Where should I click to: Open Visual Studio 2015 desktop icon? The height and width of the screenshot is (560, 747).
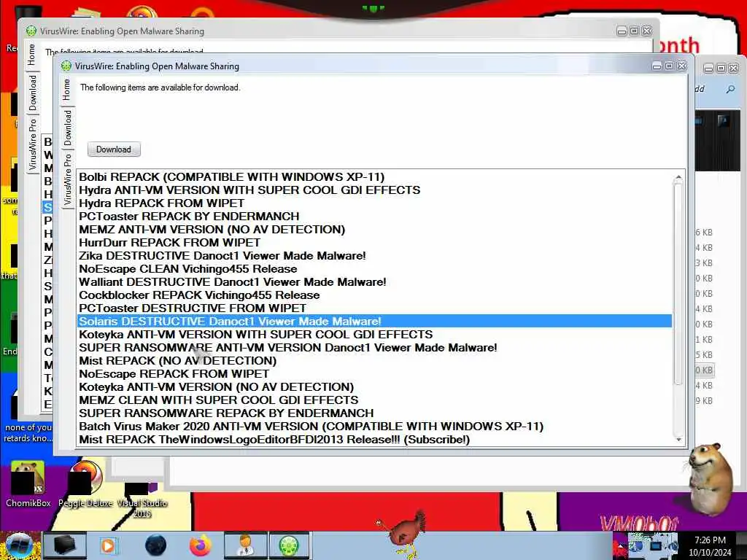(142, 500)
